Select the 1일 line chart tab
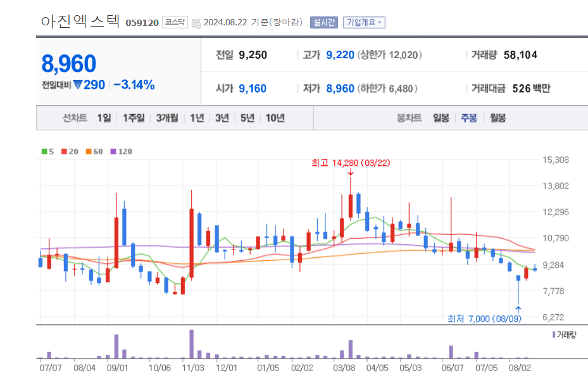 pyautogui.click(x=104, y=118)
